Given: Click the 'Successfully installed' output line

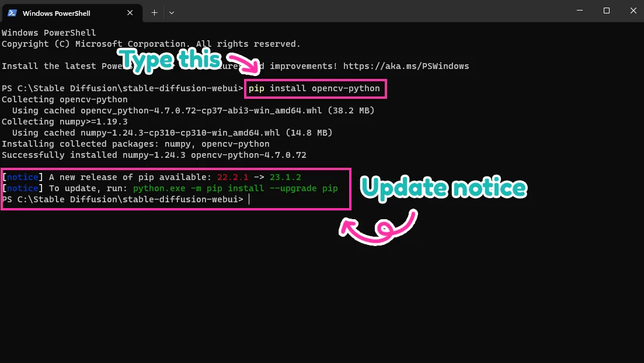Looking at the screenshot, I should pyautogui.click(x=154, y=155).
